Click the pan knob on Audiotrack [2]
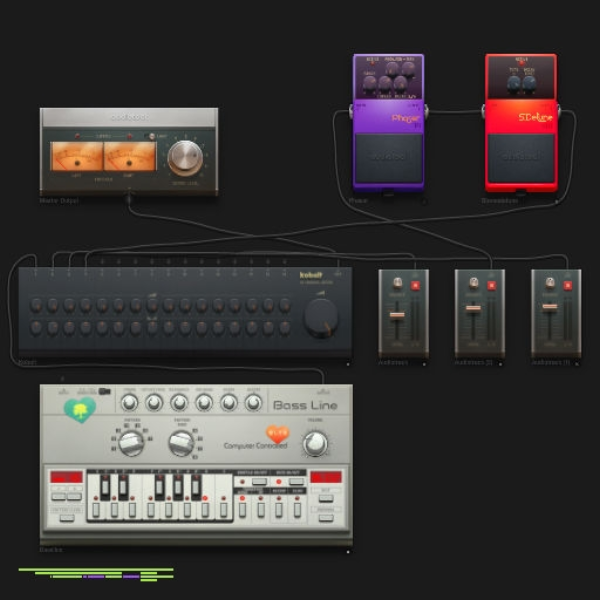 tap(474, 283)
